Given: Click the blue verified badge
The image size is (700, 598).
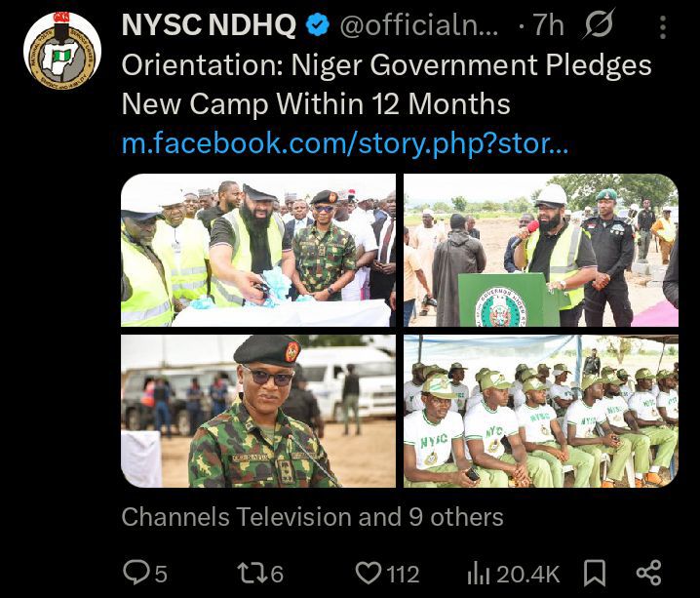Looking at the screenshot, I should pyautogui.click(x=318, y=25).
